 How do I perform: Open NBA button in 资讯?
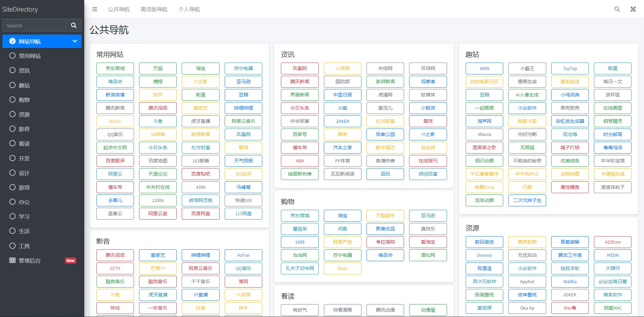point(300,161)
